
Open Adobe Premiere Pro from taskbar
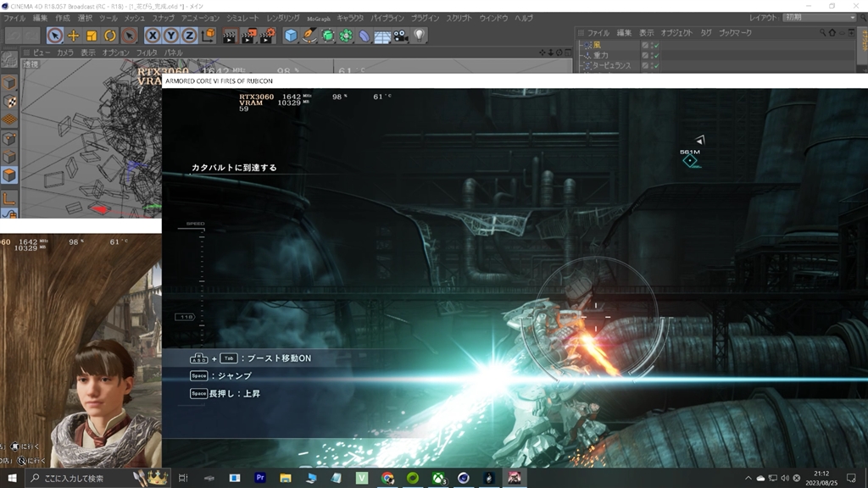coord(260,478)
